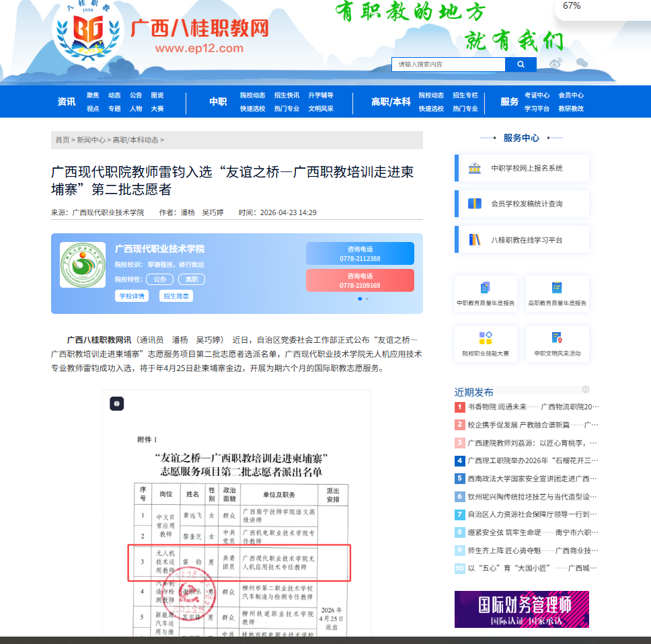This screenshot has width=651, height=644.
Task: Open the college name 广西现代职业技术学院 in card
Action: tap(160, 249)
